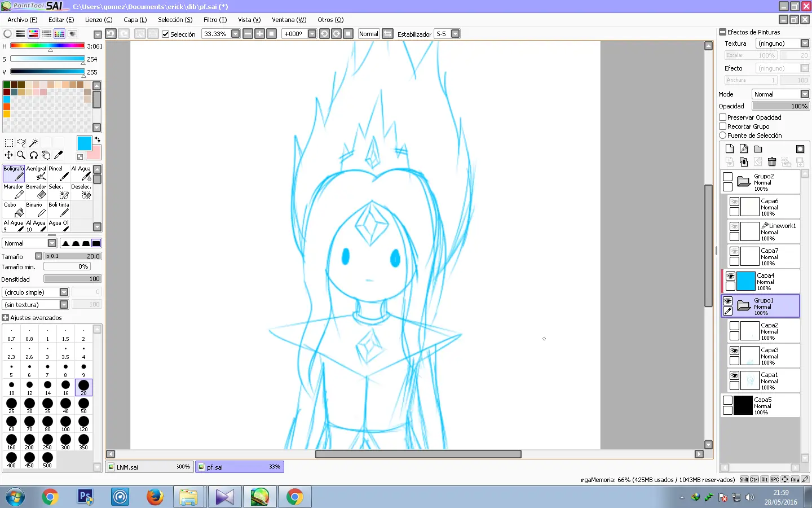Select the Boli tinta ink pen tool

tap(59, 209)
